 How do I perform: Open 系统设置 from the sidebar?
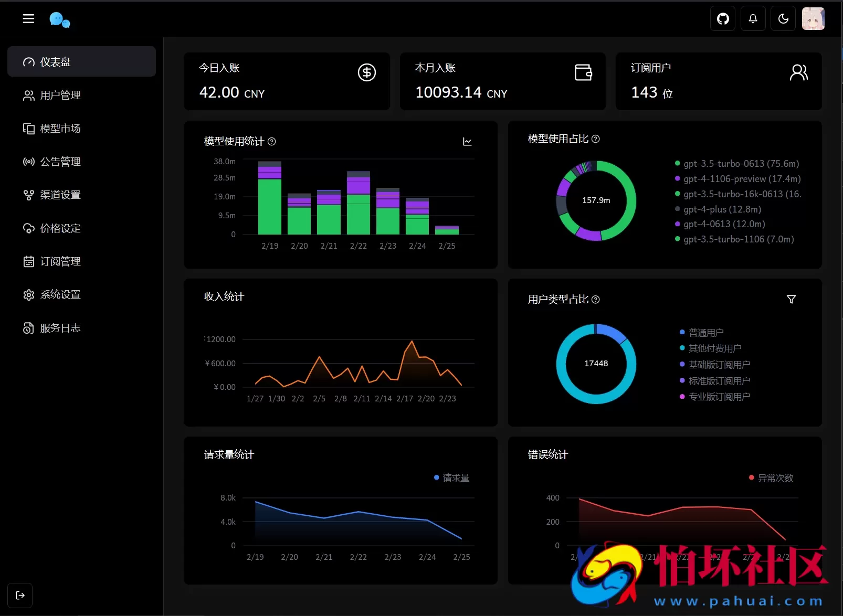click(x=60, y=295)
